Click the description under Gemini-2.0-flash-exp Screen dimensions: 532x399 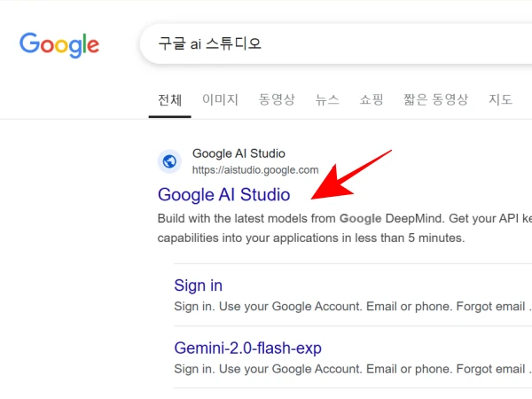point(353,369)
